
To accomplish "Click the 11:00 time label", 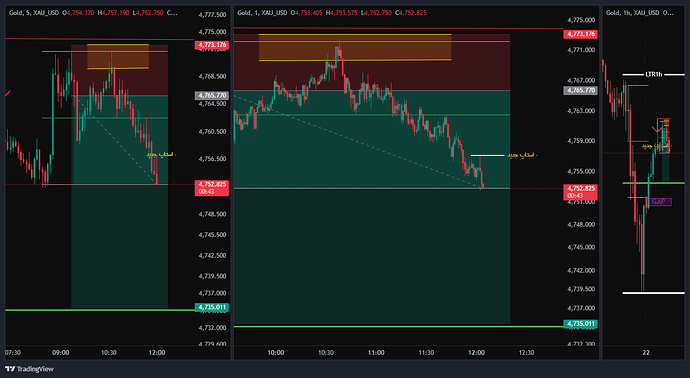I will click(376, 352).
